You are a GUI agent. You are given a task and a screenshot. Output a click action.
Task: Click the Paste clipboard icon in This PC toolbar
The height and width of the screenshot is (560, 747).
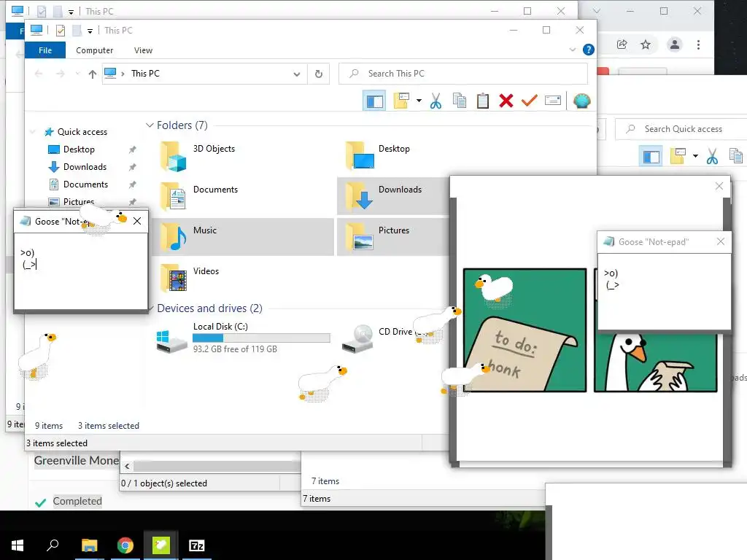coord(483,101)
